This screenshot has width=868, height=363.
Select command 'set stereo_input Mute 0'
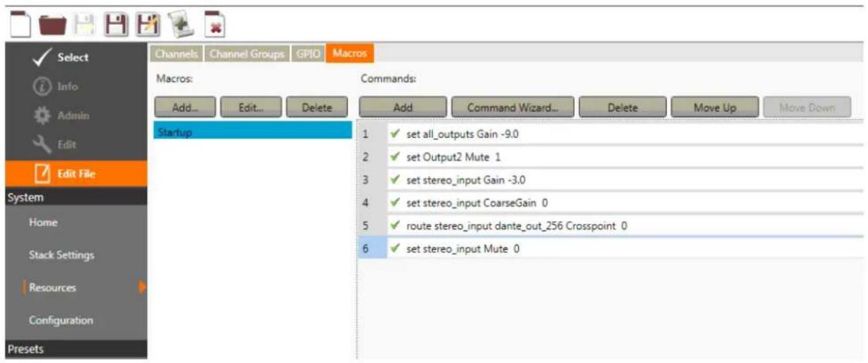click(624, 249)
